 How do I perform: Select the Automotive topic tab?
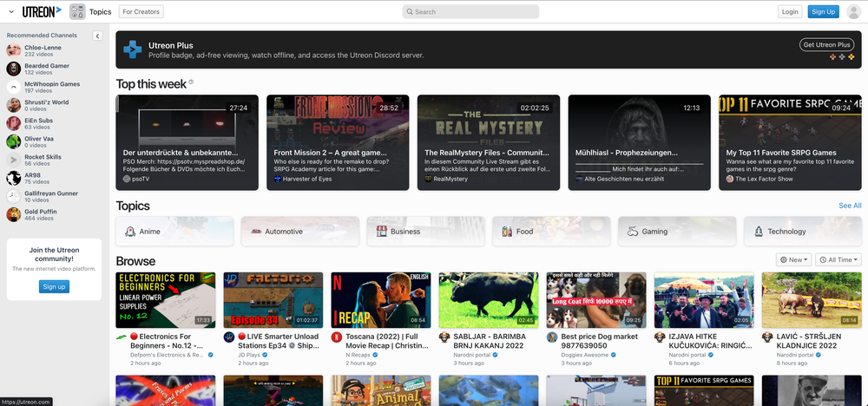300,232
